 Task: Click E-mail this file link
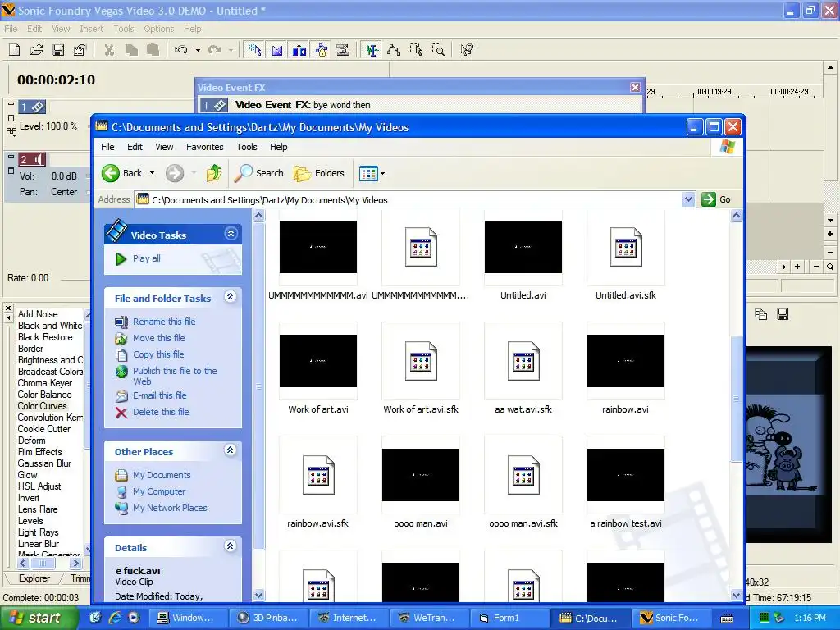pyautogui.click(x=160, y=395)
